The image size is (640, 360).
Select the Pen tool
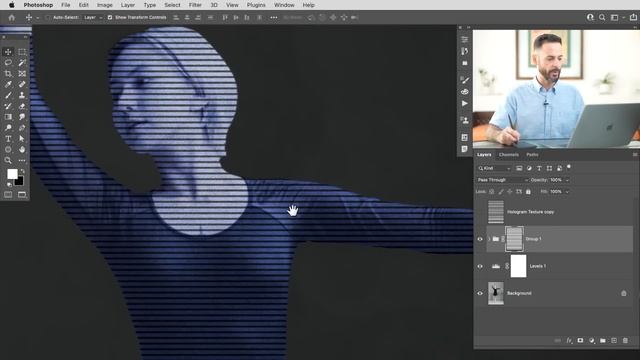click(x=22, y=128)
